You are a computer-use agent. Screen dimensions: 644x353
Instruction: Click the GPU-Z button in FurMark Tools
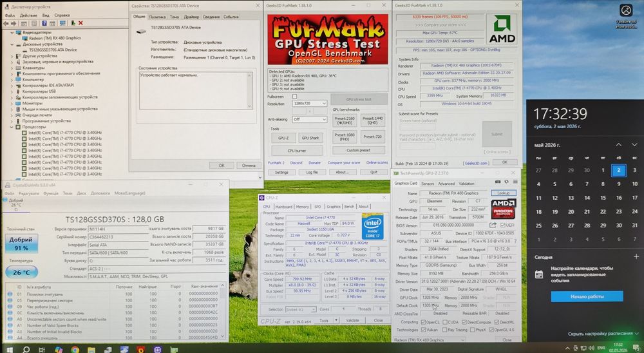point(283,138)
